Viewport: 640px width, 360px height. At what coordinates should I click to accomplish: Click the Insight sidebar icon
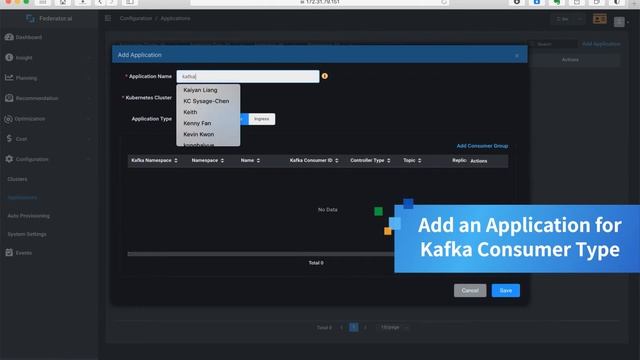[x=9, y=58]
